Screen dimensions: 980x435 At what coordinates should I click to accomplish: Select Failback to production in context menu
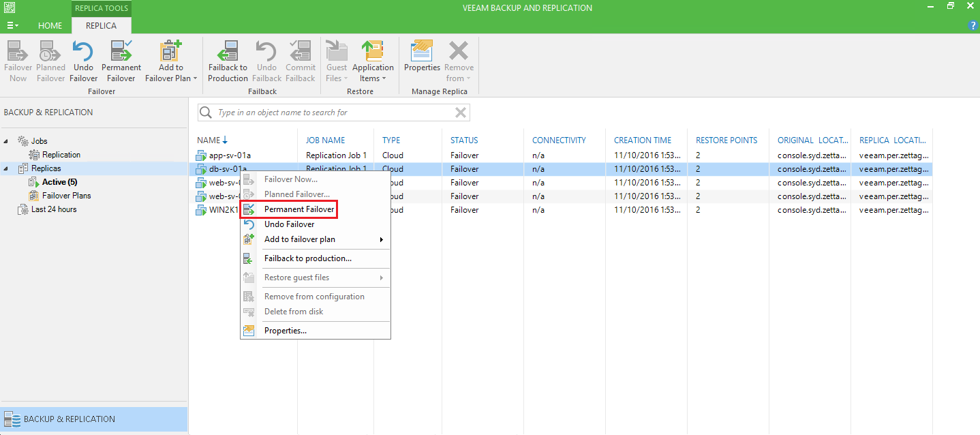[x=316, y=258]
